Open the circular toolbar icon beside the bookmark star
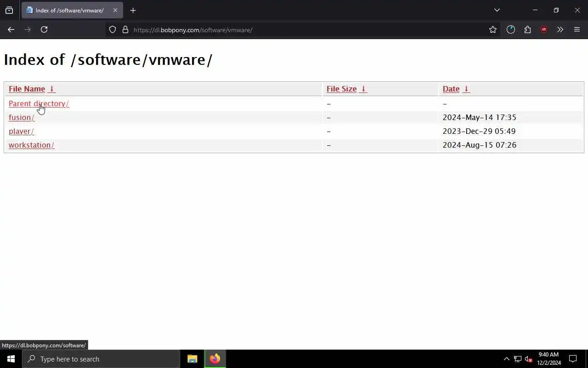588x368 pixels. [x=511, y=29]
